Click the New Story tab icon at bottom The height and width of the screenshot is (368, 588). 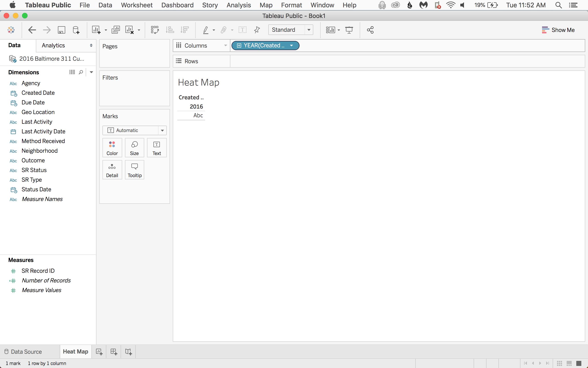[129, 352]
